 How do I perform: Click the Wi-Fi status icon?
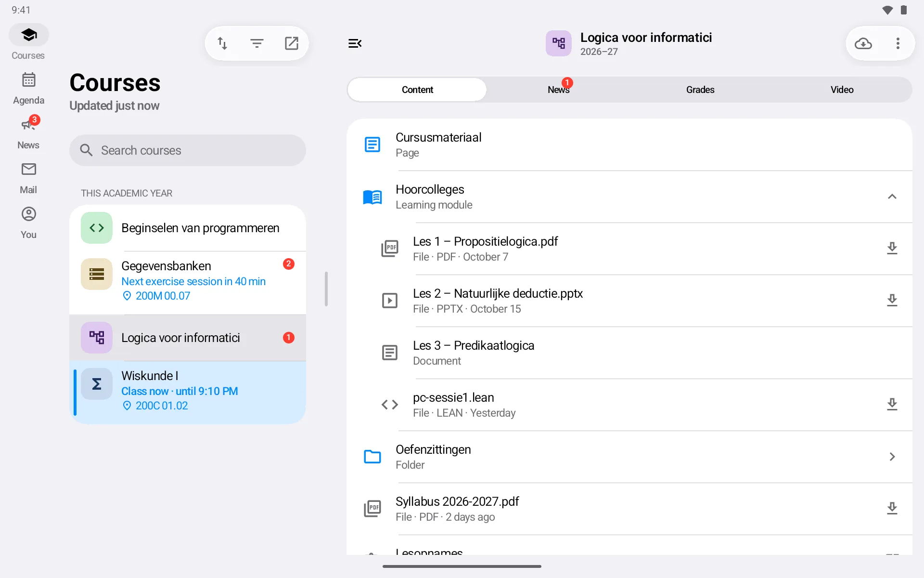[887, 10]
